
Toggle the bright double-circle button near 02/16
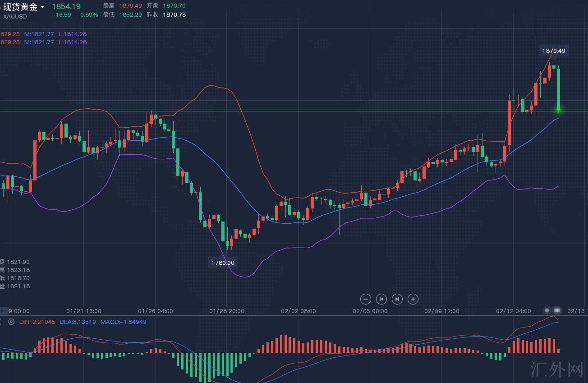click(557, 310)
